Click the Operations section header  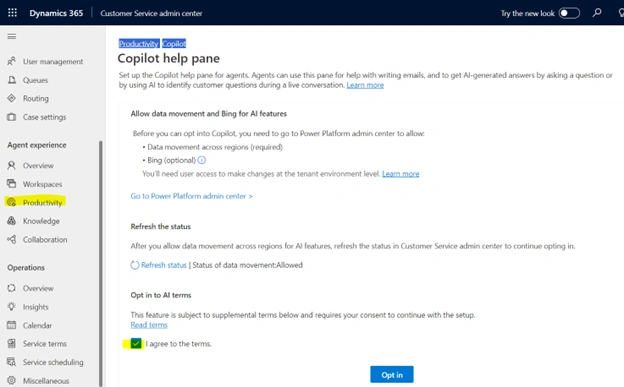pyautogui.click(x=26, y=268)
